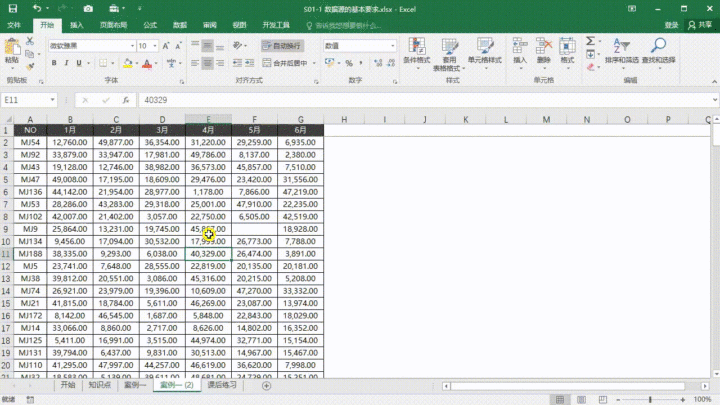This screenshot has width=720, height=405.
Task: Click the zoom slider in status bar
Action: [x=650, y=399]
